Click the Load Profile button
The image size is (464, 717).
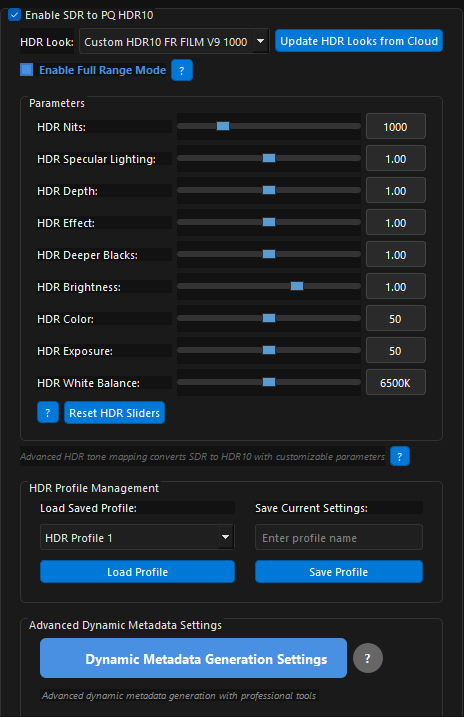click(x=137, y=572)
